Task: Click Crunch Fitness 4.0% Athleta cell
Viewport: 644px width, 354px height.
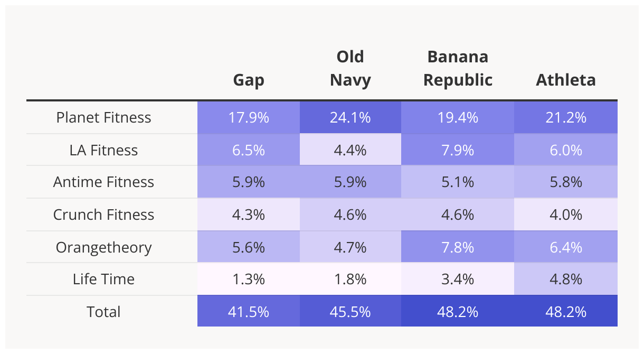Action: click(566, 215)
